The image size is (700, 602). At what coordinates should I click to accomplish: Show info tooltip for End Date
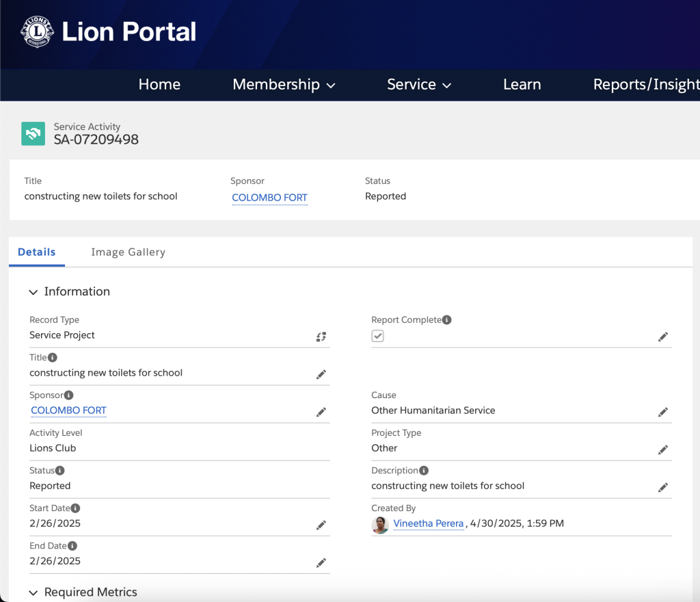tap(72, 546)
